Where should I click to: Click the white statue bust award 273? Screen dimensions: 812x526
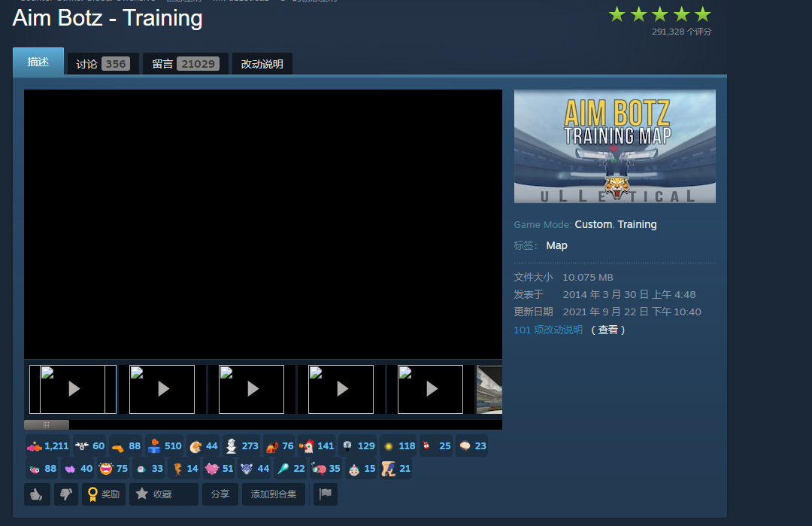click(242, 445)
